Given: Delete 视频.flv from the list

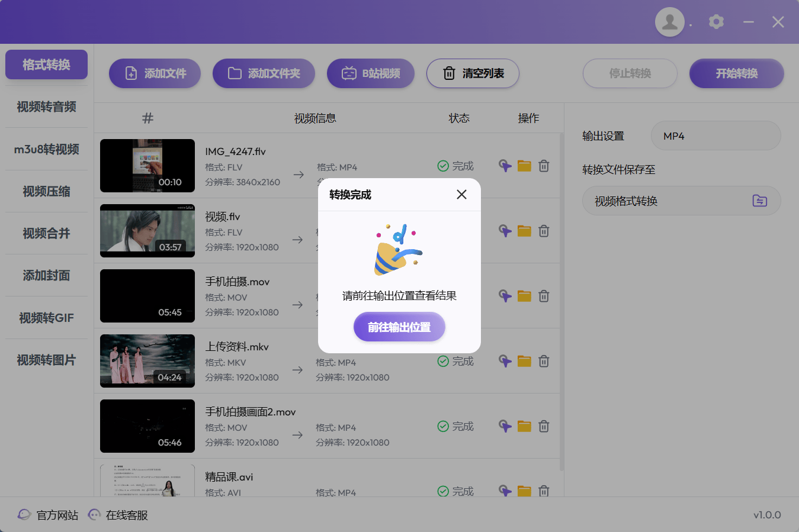Looking at the screenshot, I should pyautogui.click(x=544, y=231).
